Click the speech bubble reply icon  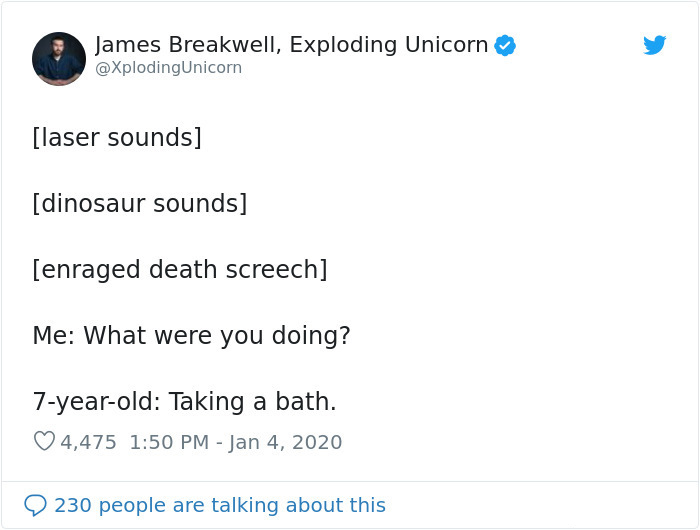click(x=35, y=505)
